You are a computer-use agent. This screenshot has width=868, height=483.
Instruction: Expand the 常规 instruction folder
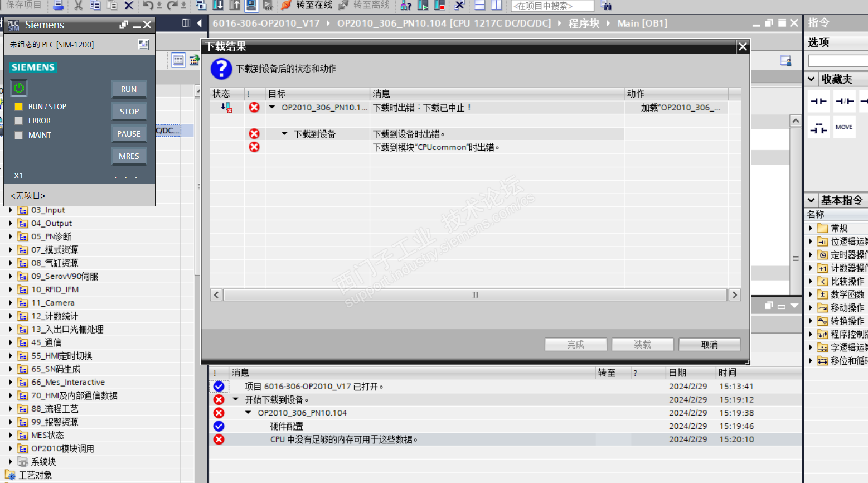[811, 228]
